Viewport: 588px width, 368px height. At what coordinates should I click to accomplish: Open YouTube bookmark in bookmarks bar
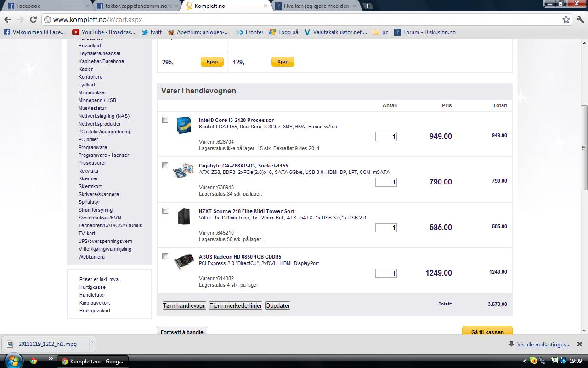coord(104,32)
